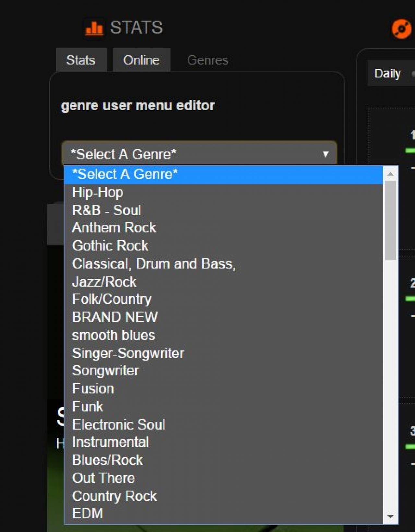Pick Anthem Rock in the dropdown

pos(114,228)
